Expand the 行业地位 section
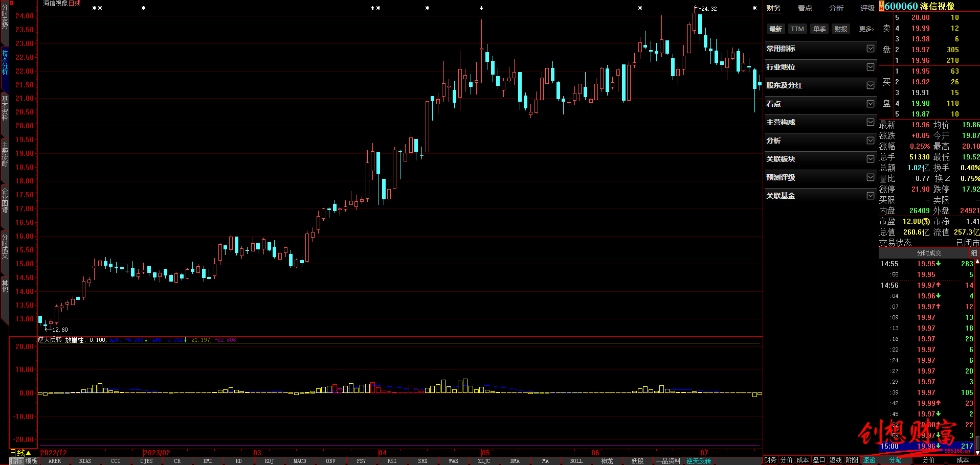Screen dimensions: 980x465 coord(820,67)
